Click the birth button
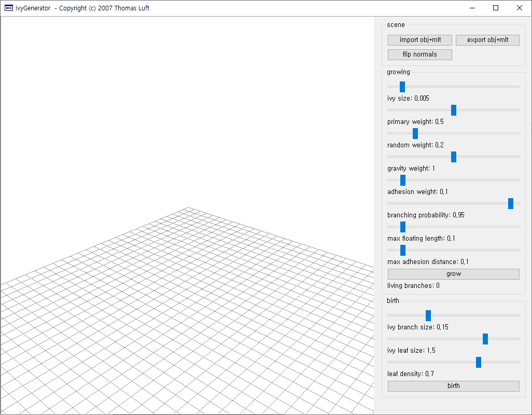532x415 pixels. tap(453, 386)
